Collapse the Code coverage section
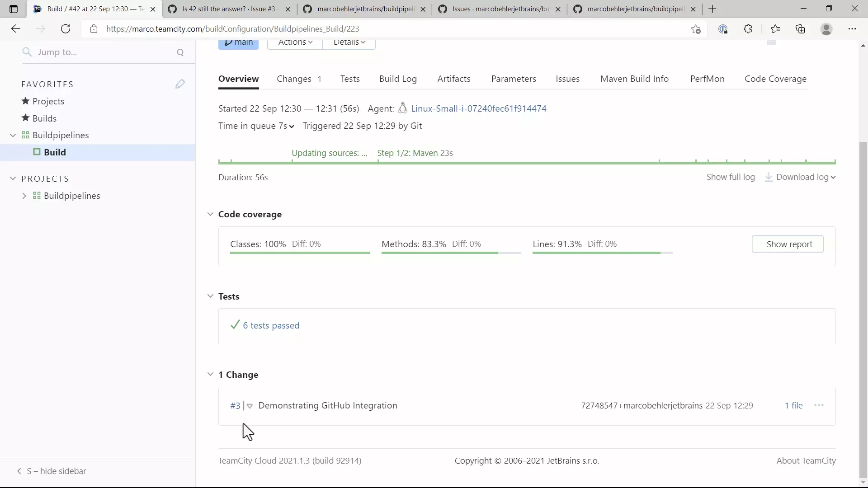Screen dimensions: 868x488 [210, 214]
